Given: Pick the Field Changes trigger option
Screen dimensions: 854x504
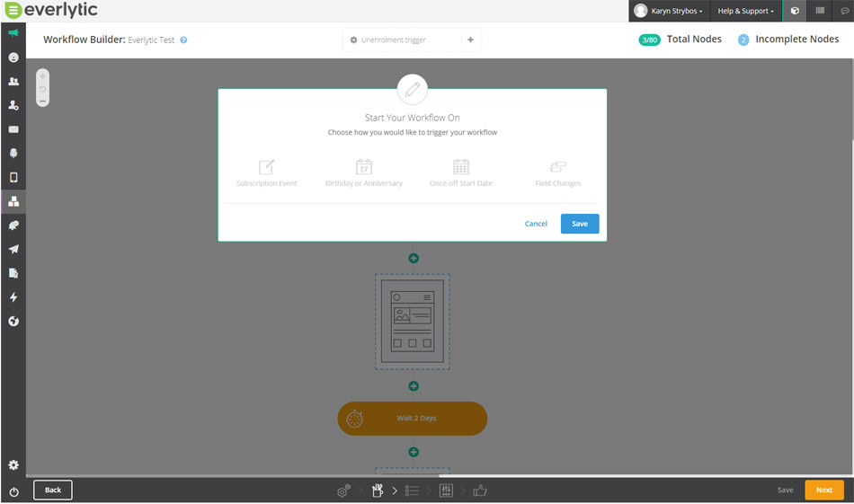Looking at the screenshot, I should click(557, 167).
